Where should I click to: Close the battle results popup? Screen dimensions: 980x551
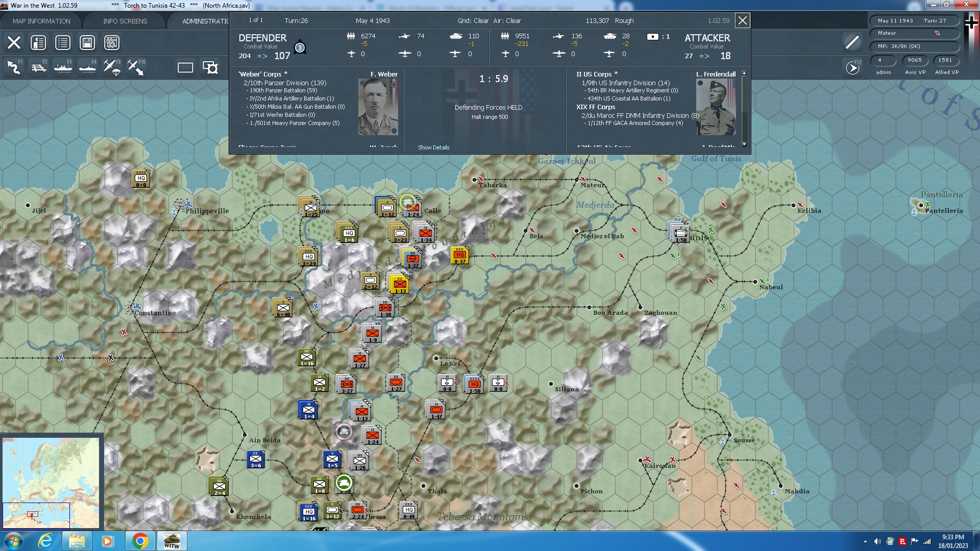coord(743,20)
